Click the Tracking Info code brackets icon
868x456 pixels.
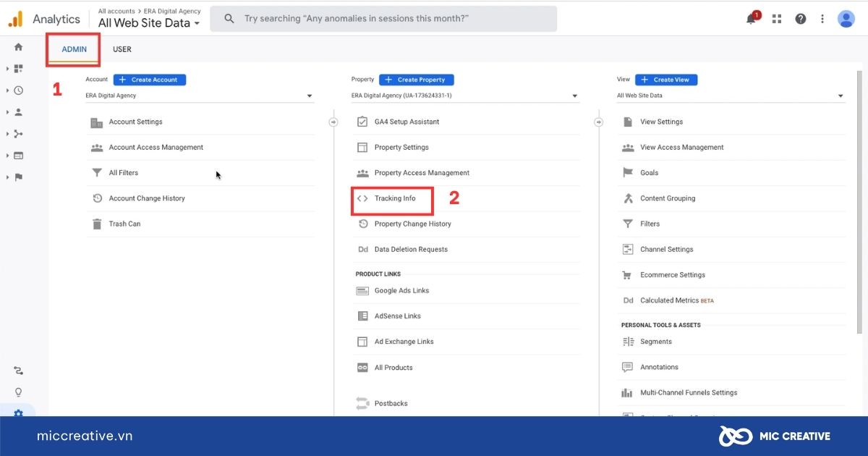coord(362,198)
